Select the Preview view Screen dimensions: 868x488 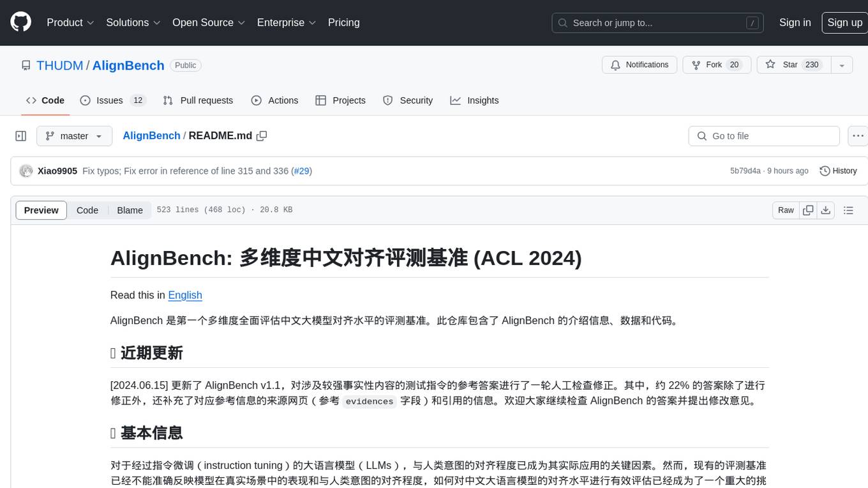coord(41,210)
